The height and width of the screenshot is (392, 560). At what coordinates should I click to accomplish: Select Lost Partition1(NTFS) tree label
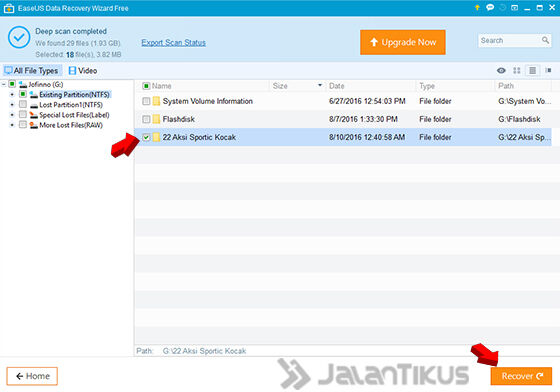(x=71, y=105)
